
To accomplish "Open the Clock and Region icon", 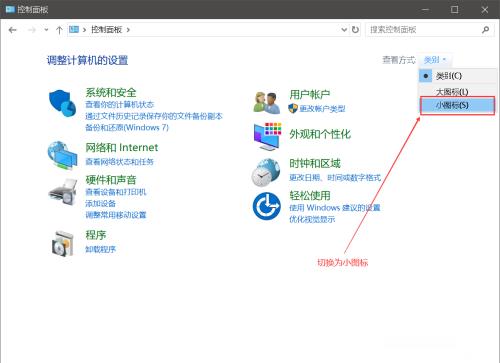I will [x=266, y=172].
